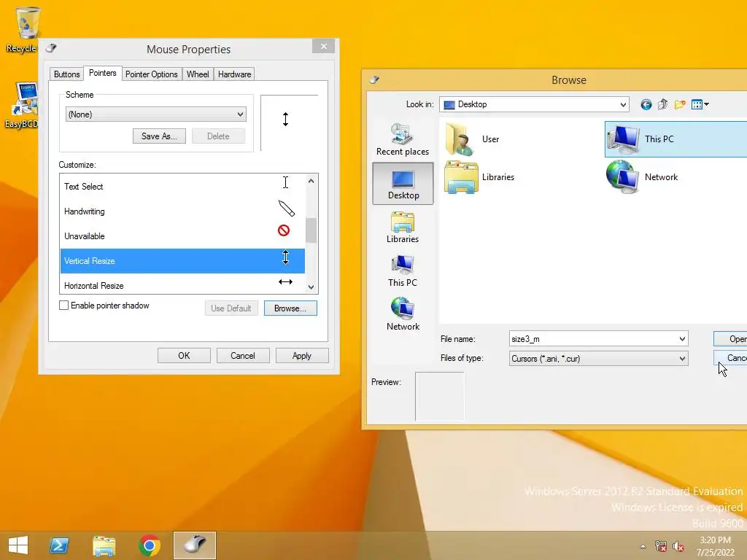Click the taskbar clock showing 3:20 PM
Image resolution: width=747 pixels, height=560 pixels.
tap(715, 546)
